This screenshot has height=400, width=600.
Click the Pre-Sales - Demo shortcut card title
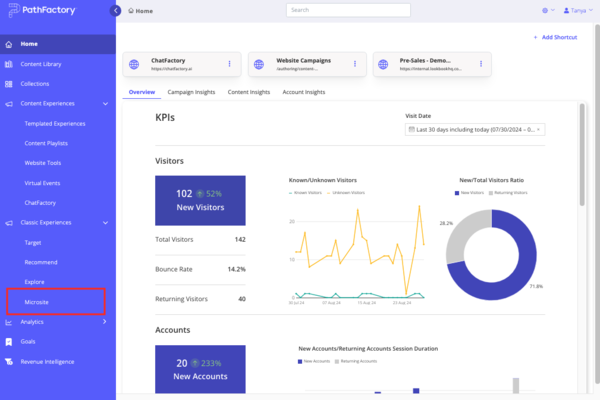click(x=425, y=60)
